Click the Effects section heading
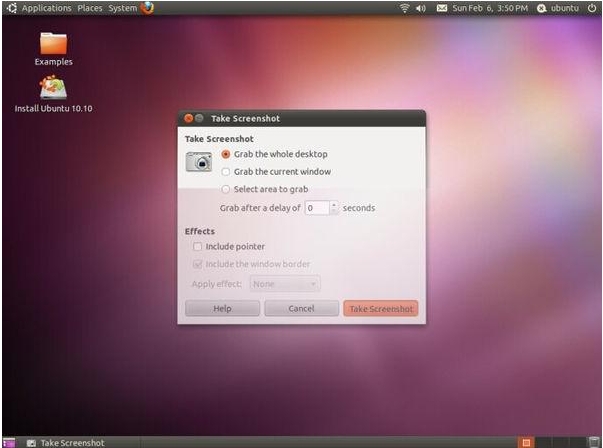The height and width of the screenshot is (448, 603). point(200,231)
